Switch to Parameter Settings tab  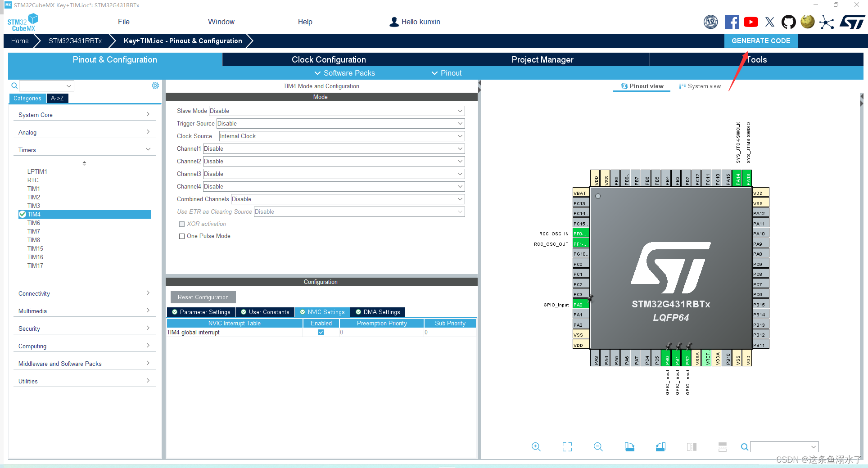(201, 312)
